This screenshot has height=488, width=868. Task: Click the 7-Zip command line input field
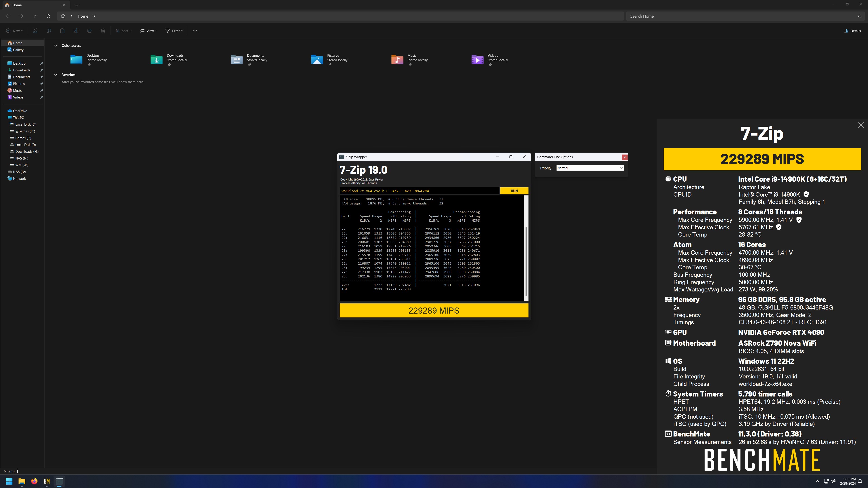click(419, 191)
